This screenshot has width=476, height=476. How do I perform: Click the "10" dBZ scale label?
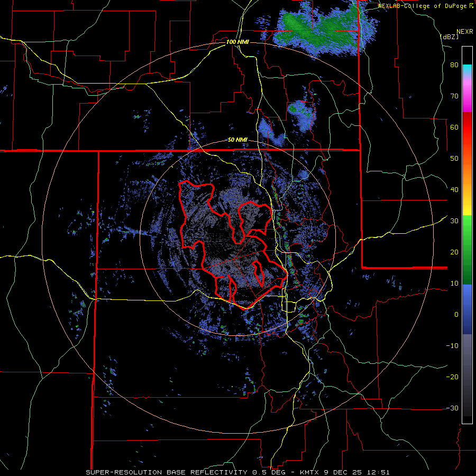454,283
